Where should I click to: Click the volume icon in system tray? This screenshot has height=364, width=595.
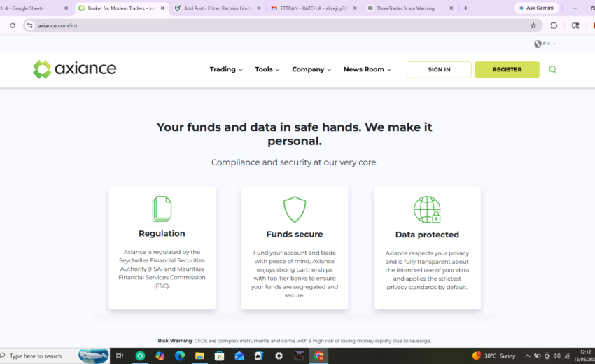coord(556,356)
